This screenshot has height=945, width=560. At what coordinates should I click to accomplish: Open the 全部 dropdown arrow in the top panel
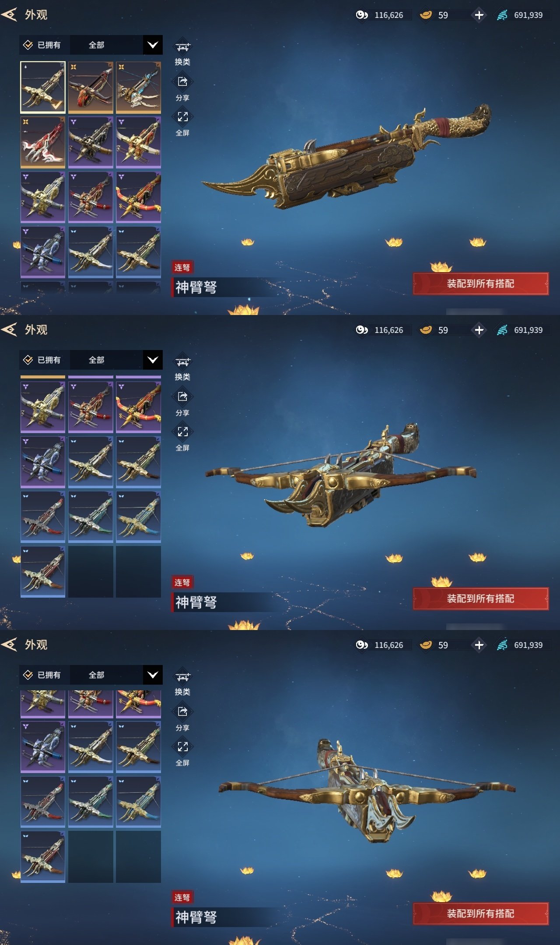pyautogui.click(x=153, y=45)
